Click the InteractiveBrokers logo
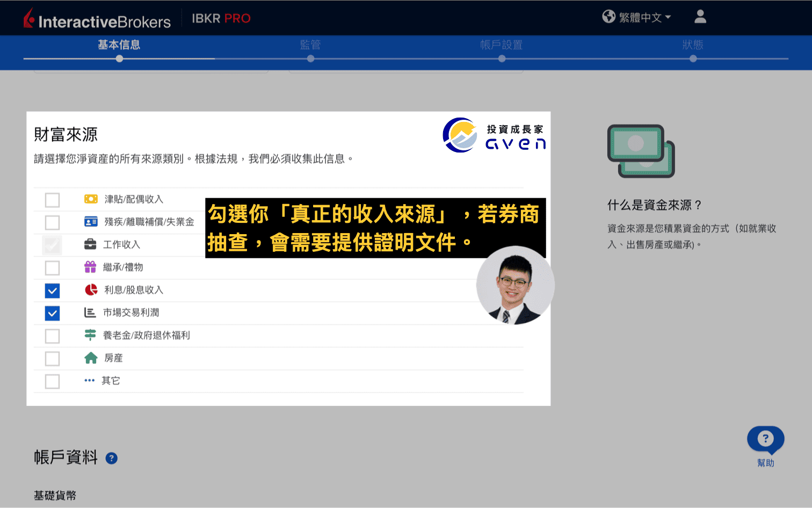The height and width of the screenshot is (508, 812). point(97,18)
